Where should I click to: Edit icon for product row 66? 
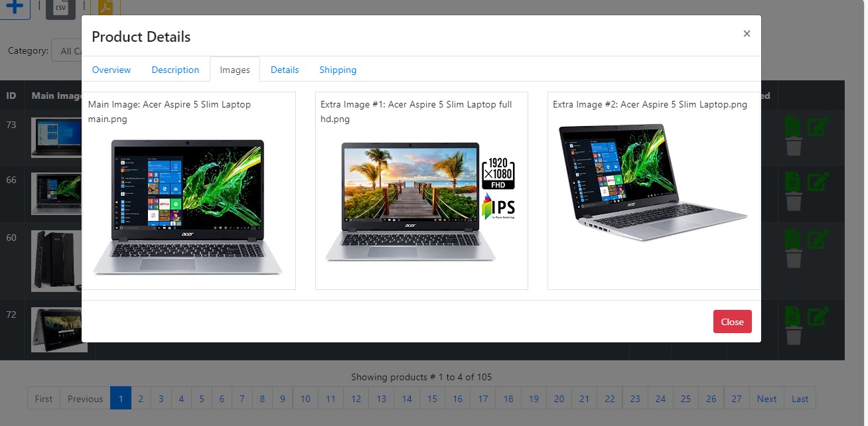coord(818,182)
